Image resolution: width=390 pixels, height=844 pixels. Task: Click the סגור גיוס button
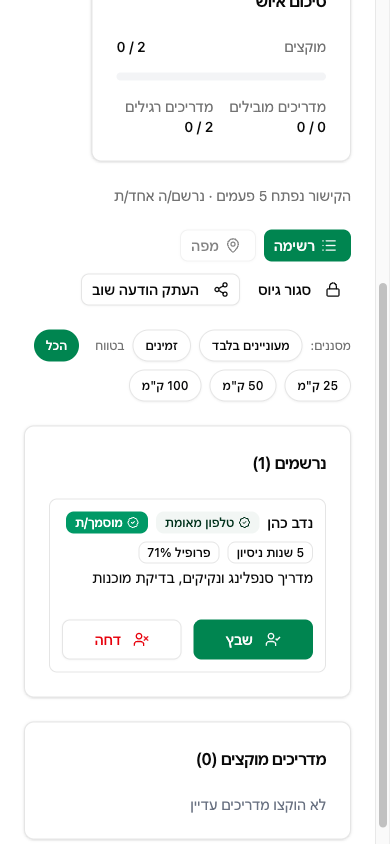300,290
